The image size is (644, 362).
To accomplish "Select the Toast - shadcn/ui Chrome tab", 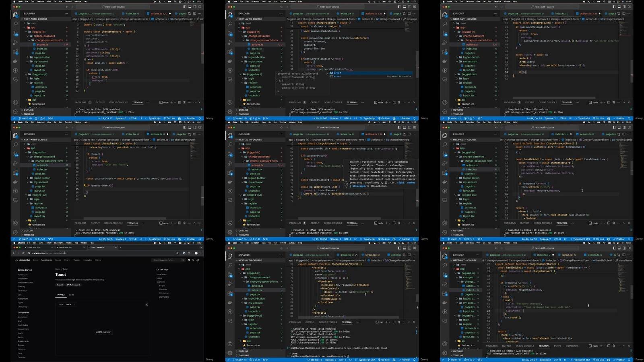I will (x=102, y=247).
